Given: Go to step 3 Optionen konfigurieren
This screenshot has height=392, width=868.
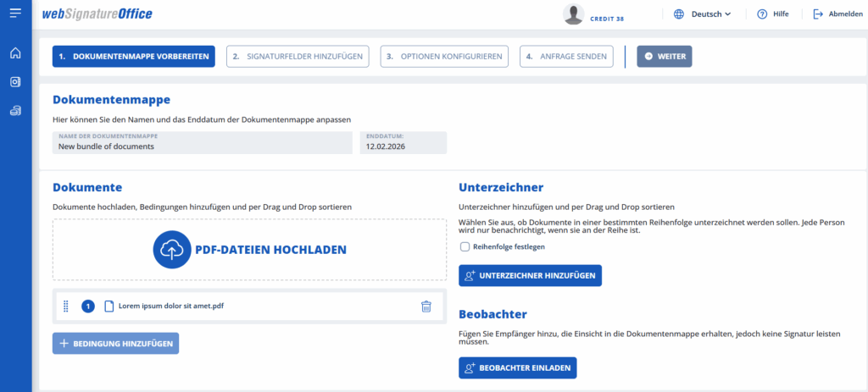Looking at the screenshot, I should tap(444, 57).
